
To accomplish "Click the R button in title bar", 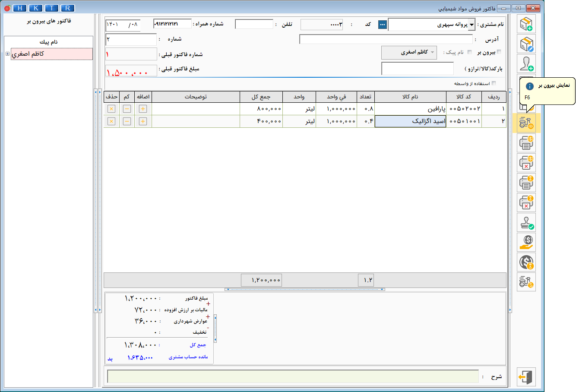I will click(x=68, y=8).
